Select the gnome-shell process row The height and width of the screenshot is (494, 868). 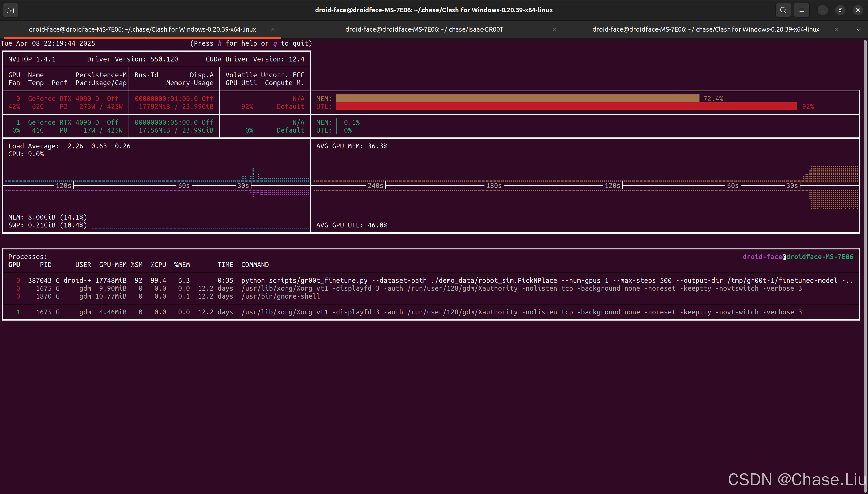(x=280, y=296)
